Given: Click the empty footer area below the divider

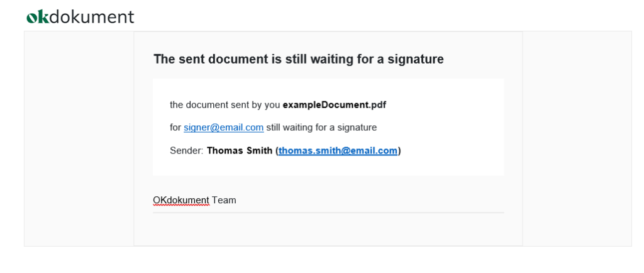Looking at the screenshot, I should (x=328, y=230).
